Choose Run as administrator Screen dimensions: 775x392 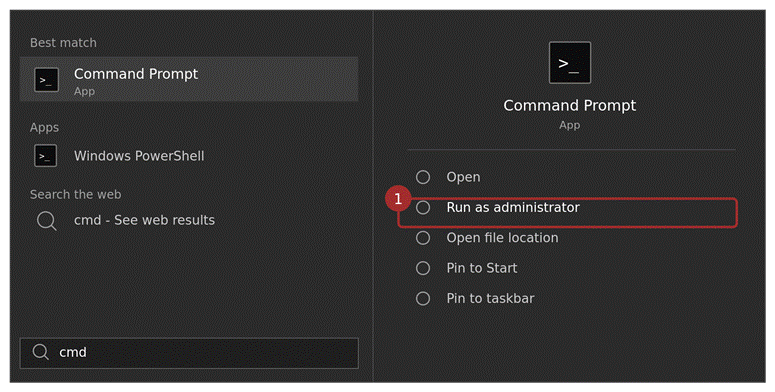click(513, 208)
